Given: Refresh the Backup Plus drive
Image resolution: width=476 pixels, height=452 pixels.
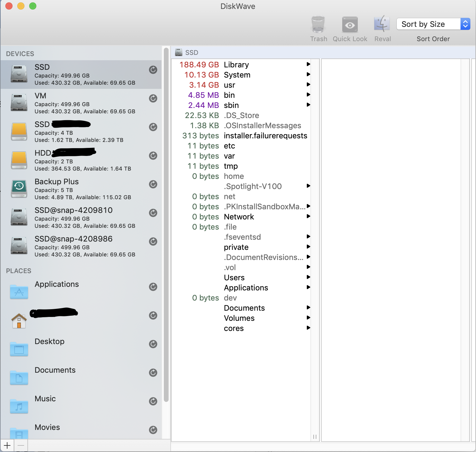Looking at the screenshot, I should pyautogui.click(x=153, y=184).
